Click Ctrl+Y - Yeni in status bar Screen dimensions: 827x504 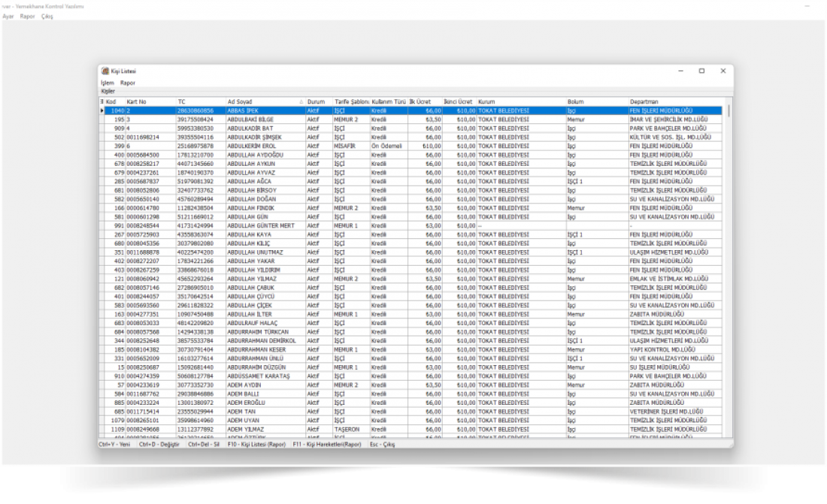(x=115, y=444)
